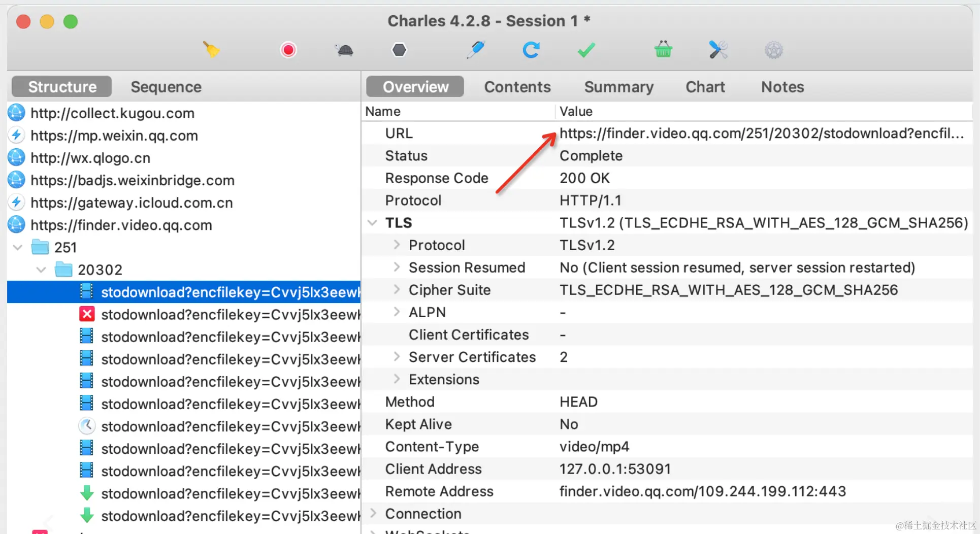Expand the TLS Protocol row

397,245
